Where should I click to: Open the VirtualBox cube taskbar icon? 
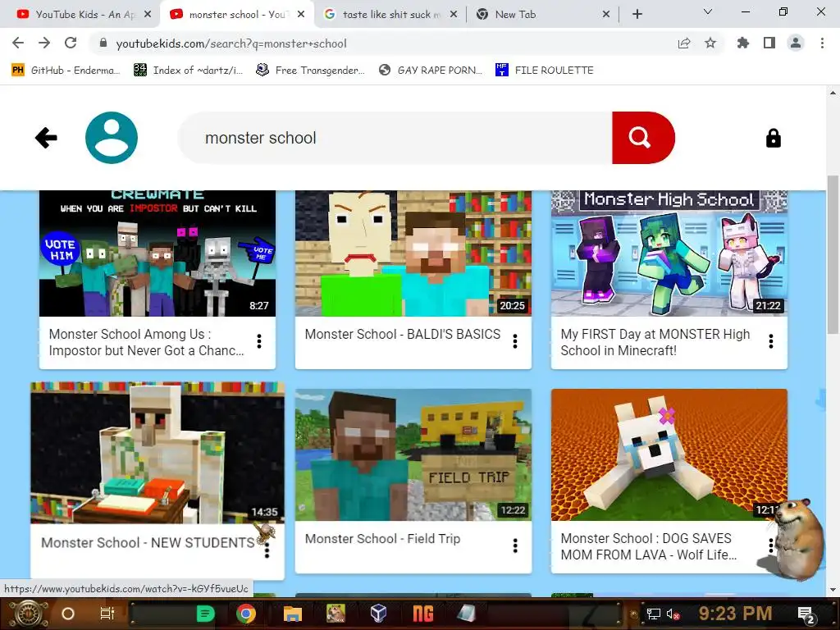[378, 613]
